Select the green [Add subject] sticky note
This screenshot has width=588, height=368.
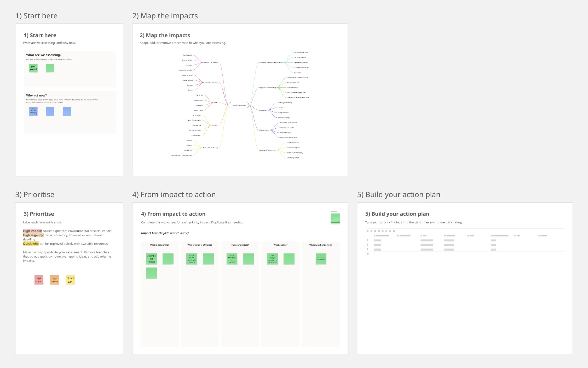[x=33, y=68]
